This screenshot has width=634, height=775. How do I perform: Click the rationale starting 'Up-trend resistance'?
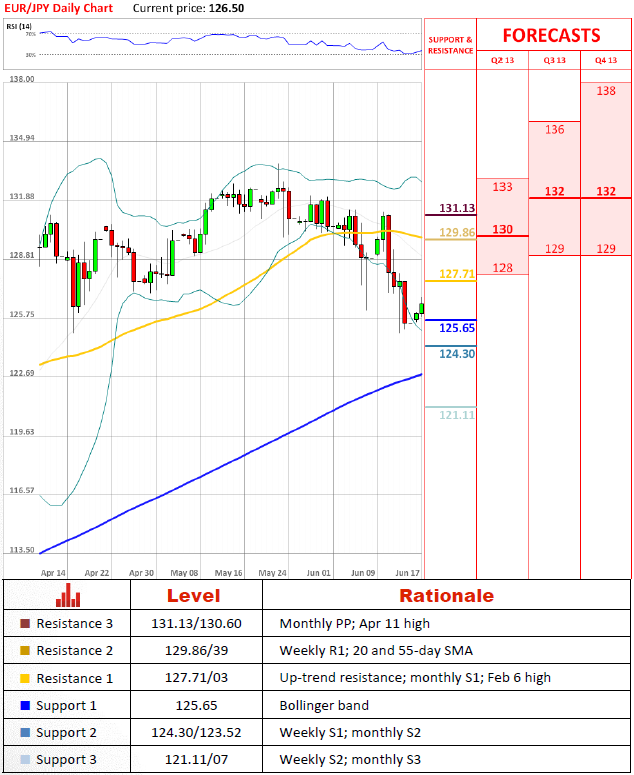tap(415, 678)
